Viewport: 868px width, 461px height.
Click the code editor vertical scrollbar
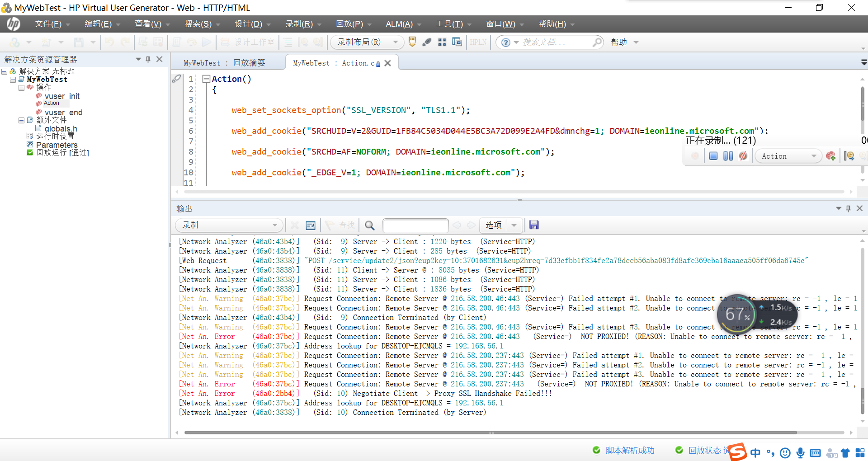coord(863,104)
